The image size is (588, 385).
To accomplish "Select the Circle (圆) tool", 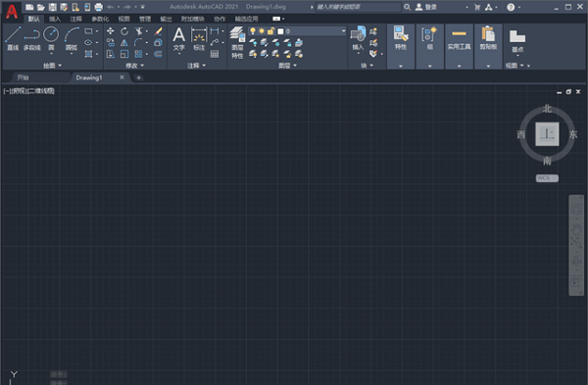I will pos(51,38).
